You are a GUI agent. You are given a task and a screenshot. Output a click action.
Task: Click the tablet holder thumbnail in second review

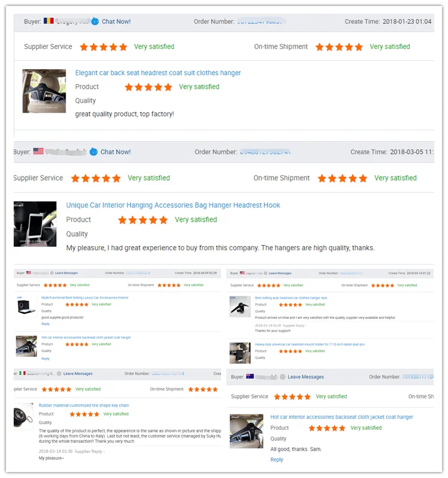(x=35, y=224)
